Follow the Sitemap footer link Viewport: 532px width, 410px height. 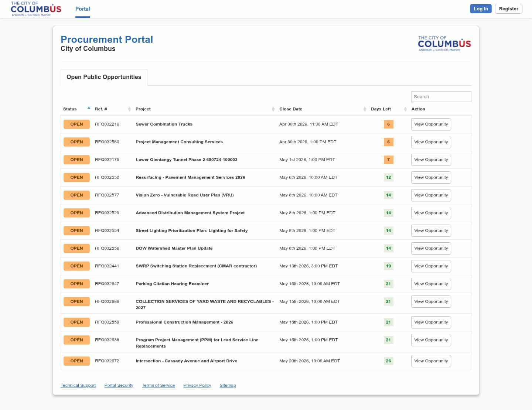point(228,385)
